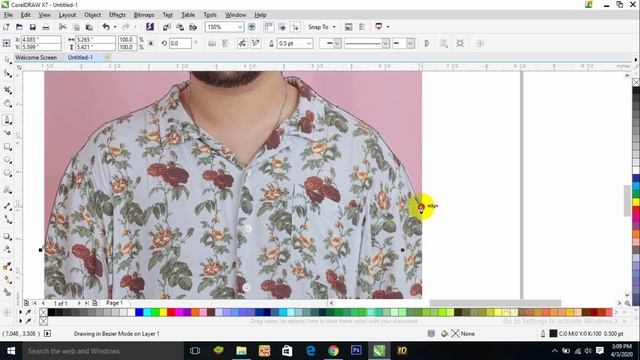Open the Object menu

pos(93,15)
